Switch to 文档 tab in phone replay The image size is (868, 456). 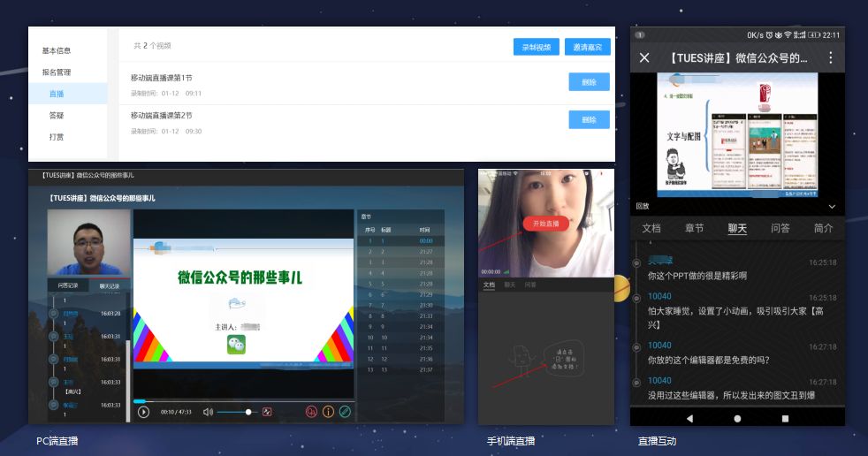pos(651,228)
